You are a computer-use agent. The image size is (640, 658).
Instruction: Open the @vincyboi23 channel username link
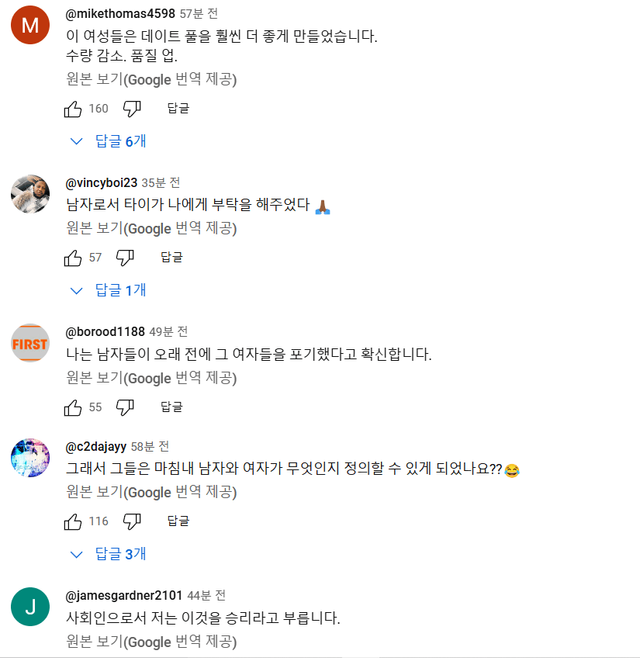point(101,183)
